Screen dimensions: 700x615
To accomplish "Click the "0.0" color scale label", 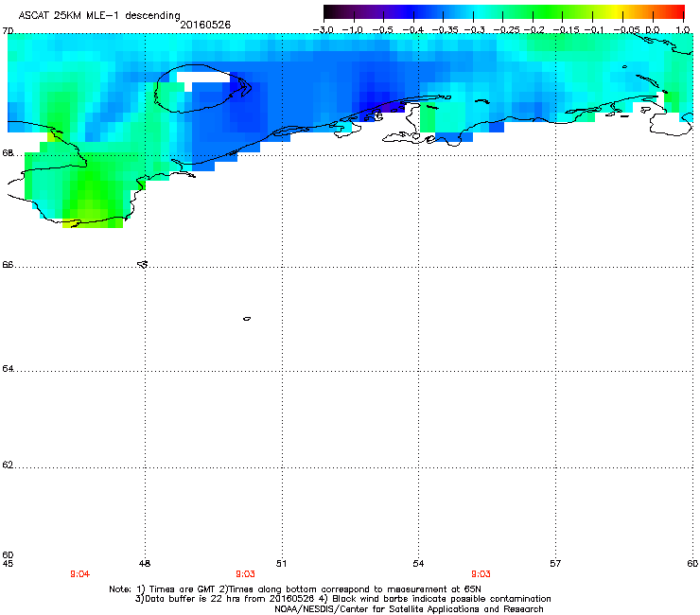I will pos(653,30).
